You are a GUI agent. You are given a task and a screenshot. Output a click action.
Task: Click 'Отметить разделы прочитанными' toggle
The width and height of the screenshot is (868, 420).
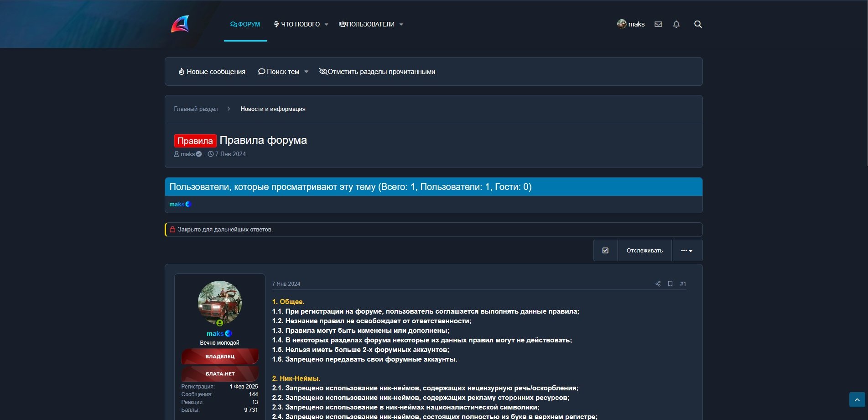pyautogui.click(x=377, y=72)
